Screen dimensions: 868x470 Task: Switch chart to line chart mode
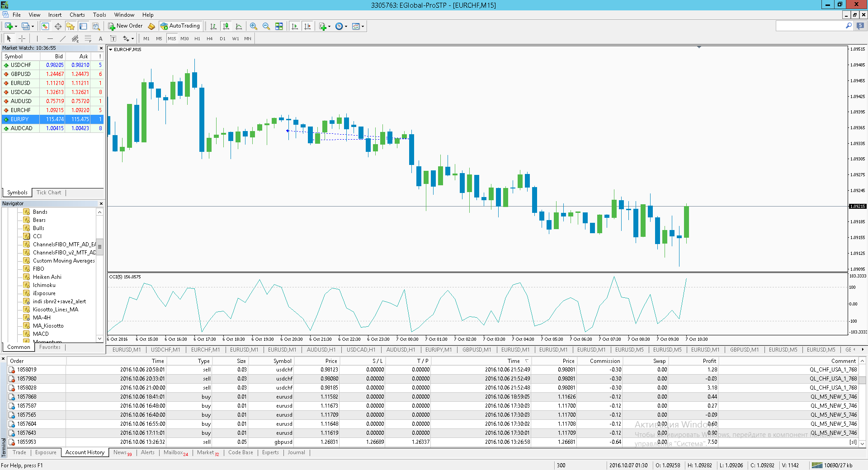239,26
